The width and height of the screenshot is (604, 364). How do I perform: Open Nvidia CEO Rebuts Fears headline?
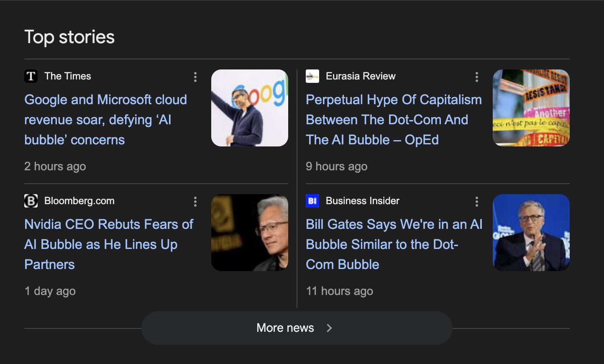pyautogui.click(x=109, y=244)
